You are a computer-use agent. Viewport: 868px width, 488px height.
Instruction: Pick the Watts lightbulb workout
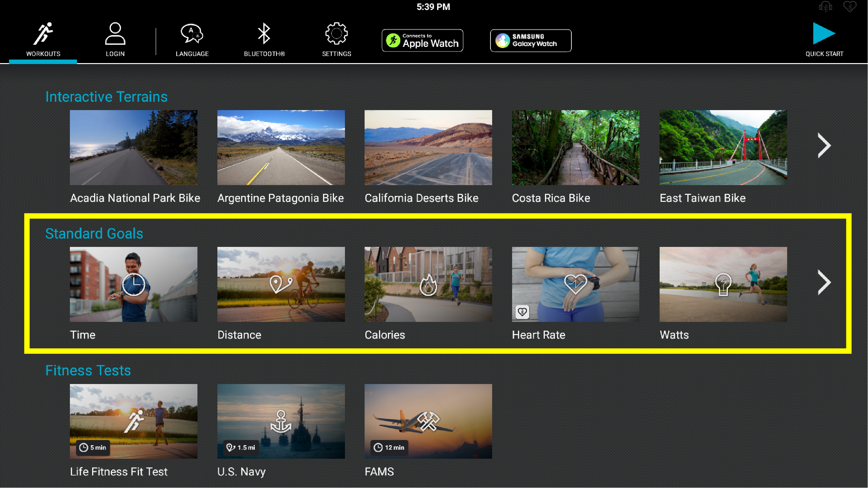[723, 294]
